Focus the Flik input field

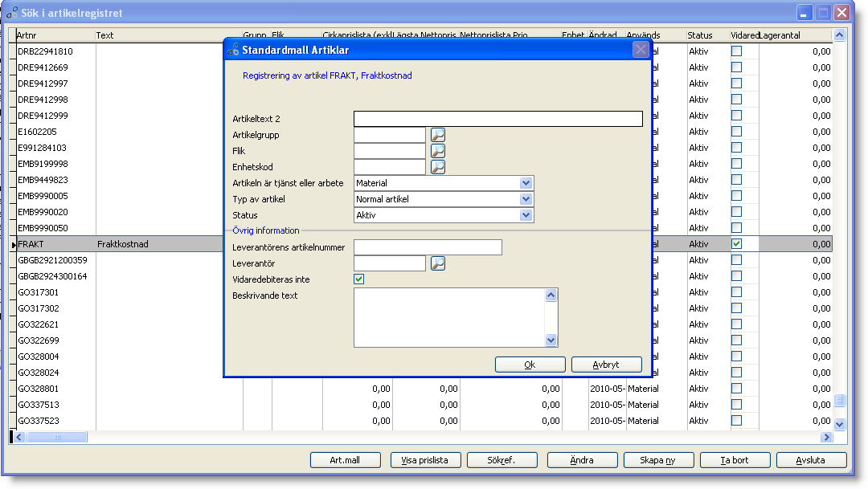[x=390, y=150]
